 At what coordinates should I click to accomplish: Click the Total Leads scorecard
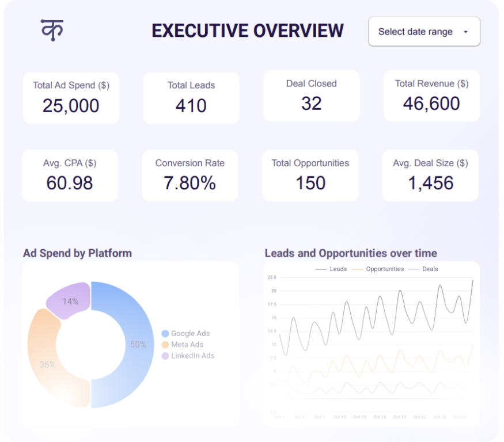(191, 98)
